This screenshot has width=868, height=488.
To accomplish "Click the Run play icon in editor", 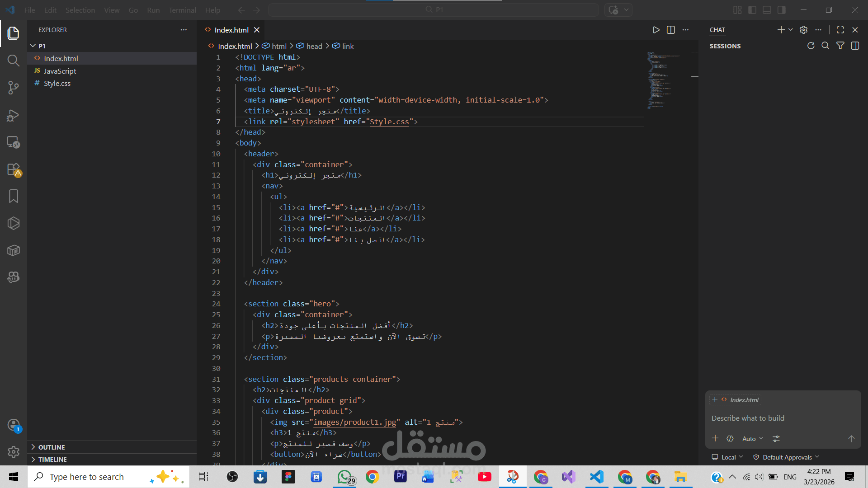I will coord(656,30).
